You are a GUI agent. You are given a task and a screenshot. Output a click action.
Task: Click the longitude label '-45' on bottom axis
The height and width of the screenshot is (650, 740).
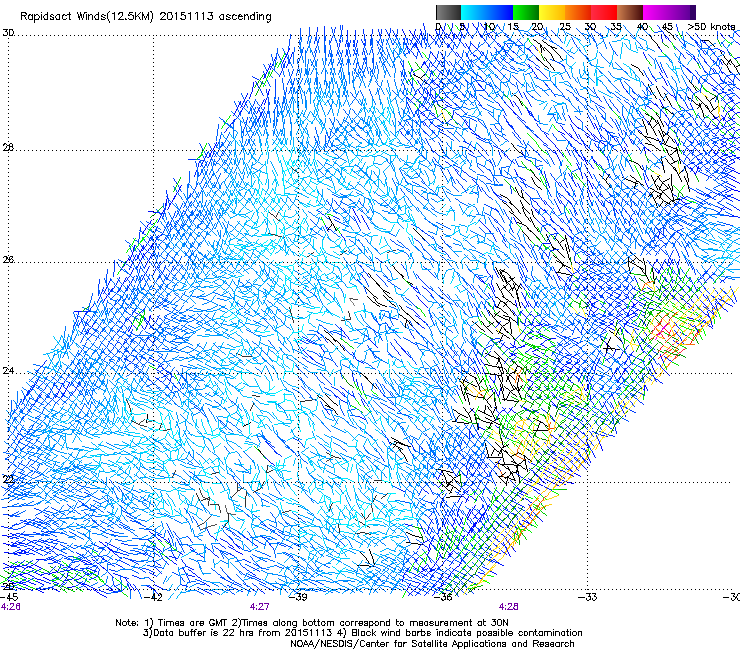(9, 597)
